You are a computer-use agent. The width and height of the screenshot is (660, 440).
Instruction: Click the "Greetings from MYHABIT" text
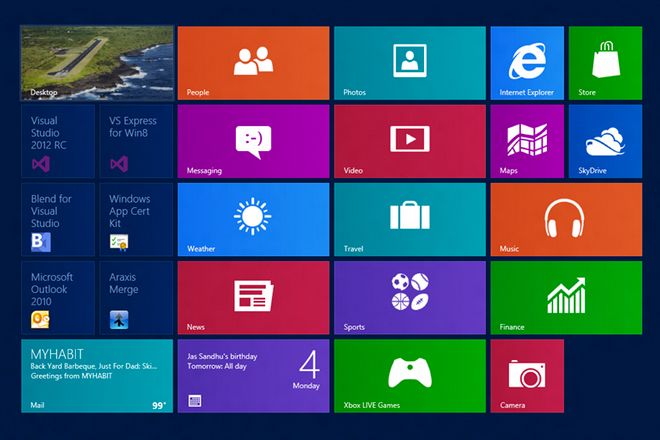71,376
